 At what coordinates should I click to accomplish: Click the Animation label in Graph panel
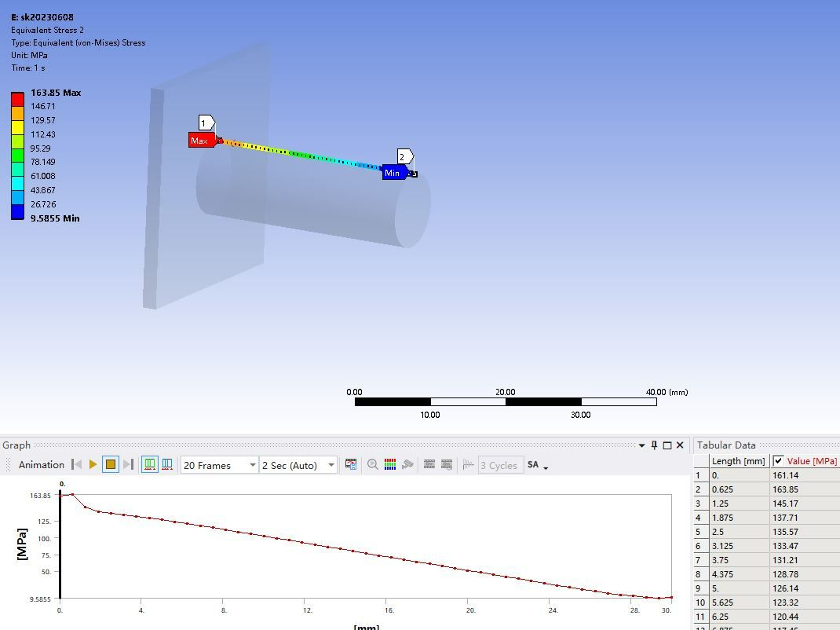[40, 464]
